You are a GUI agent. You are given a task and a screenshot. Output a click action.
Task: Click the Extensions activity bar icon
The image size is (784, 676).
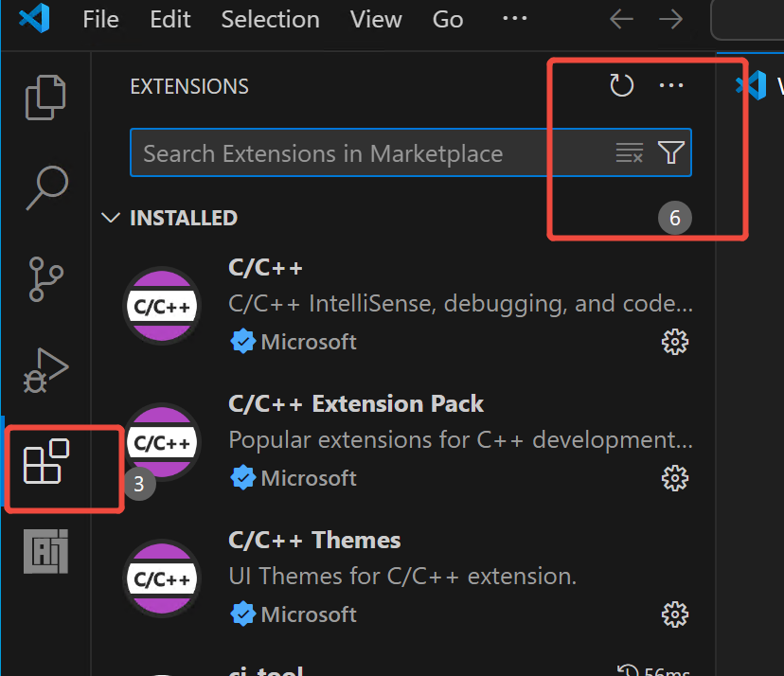[x=47, y=461]
